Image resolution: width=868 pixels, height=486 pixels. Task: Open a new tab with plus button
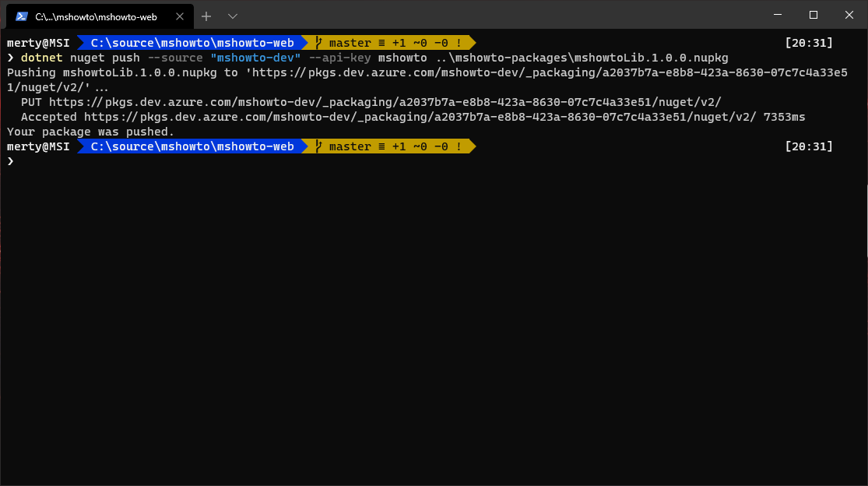[x=206, y=16]
